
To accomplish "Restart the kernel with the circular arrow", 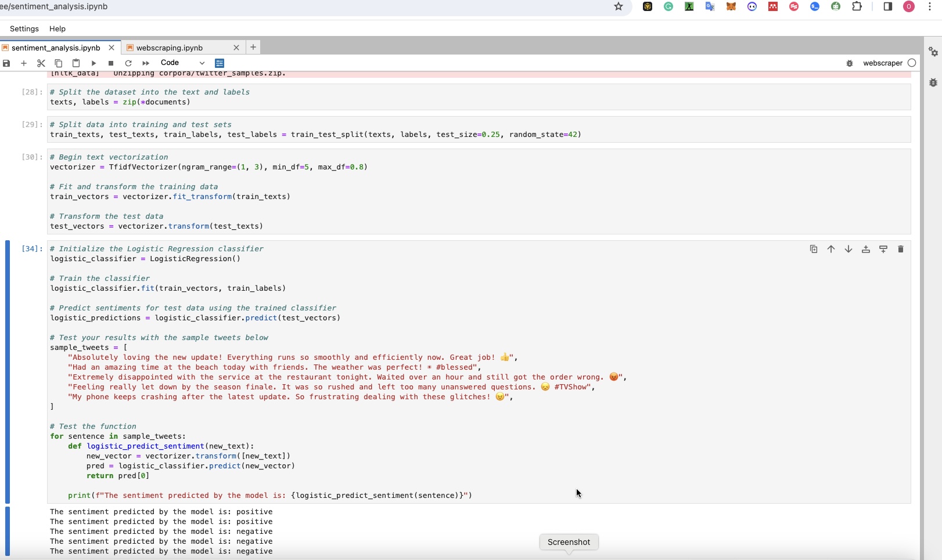I will click(x=128, y=63).
